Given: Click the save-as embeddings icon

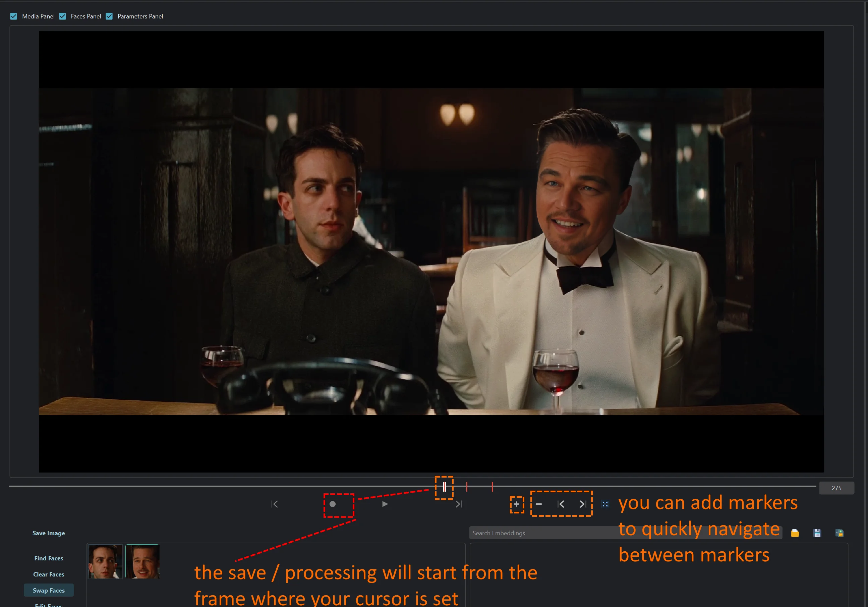Looking at the screenshot, I should (839, 533).
